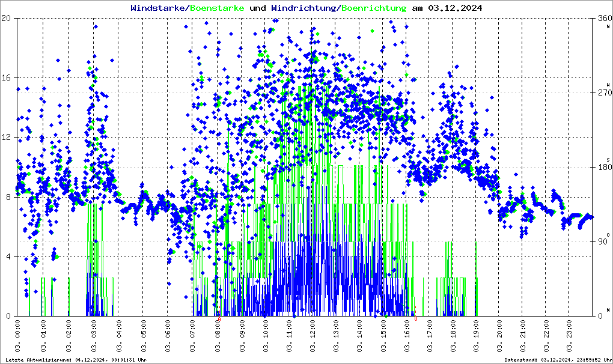
Task: Click the blue "Windrichtung" title word
Action: click(x=303, y=8)
